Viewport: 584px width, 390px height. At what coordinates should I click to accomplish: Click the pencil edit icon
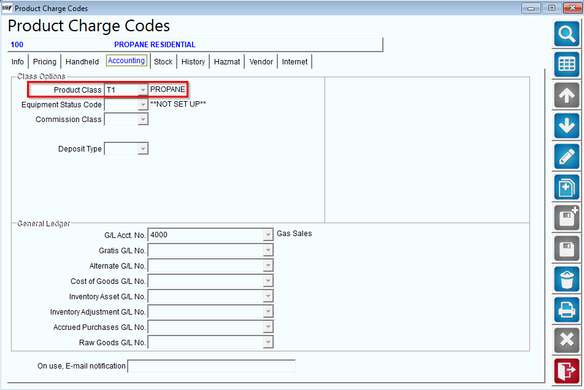(x=566, y=156)
